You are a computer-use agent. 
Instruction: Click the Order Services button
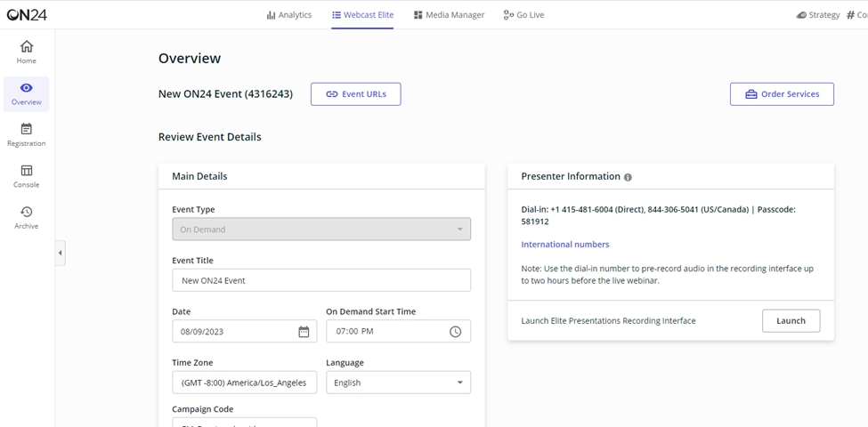click(x=782, y=94)
